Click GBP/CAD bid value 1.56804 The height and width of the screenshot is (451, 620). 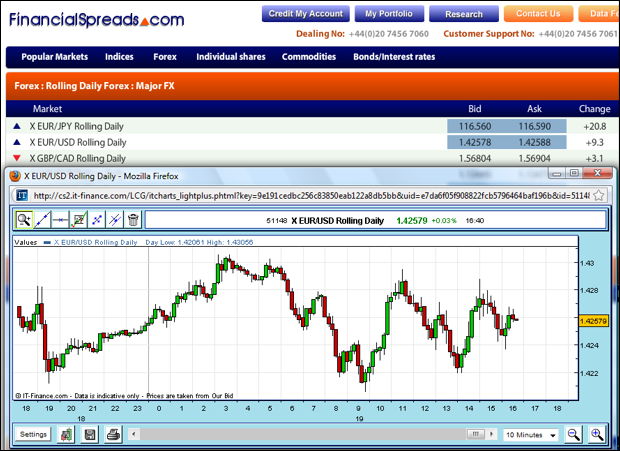tap(475, 158)
